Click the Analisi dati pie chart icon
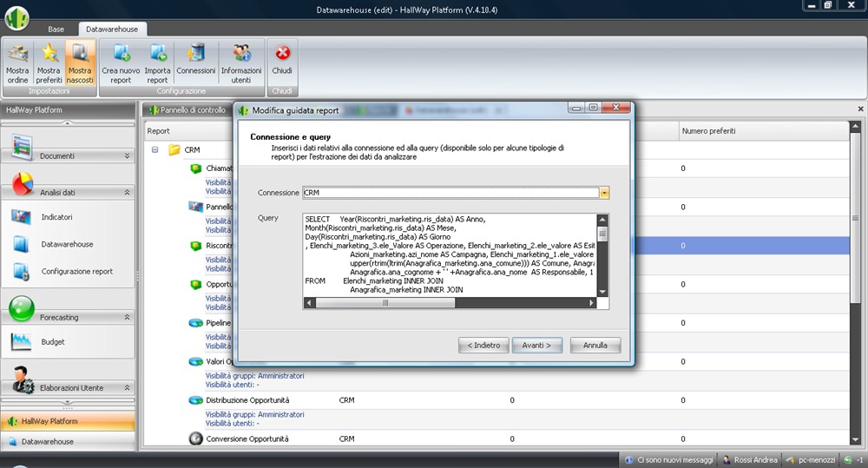This screenshot has width=868, height=468. click(23, 183)
